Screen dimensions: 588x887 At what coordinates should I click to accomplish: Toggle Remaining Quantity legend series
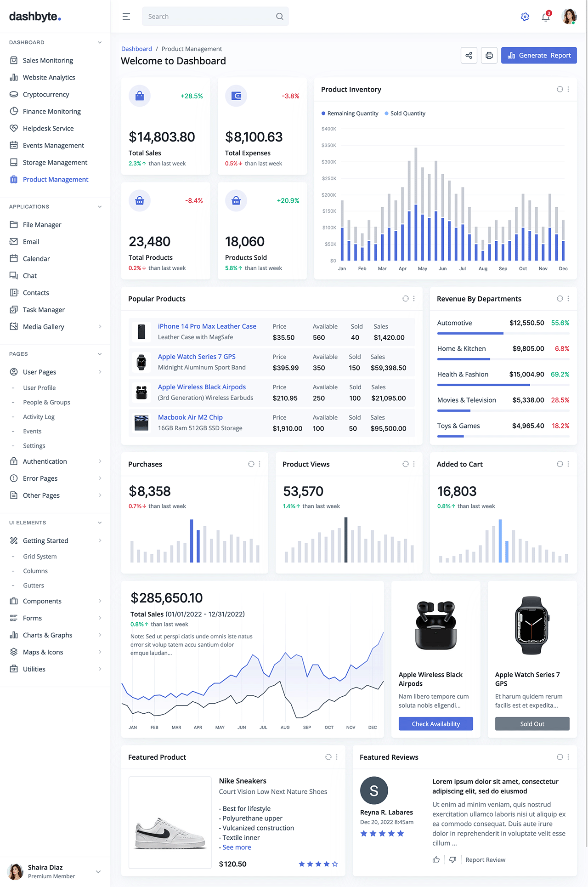(x=350, y=114)
